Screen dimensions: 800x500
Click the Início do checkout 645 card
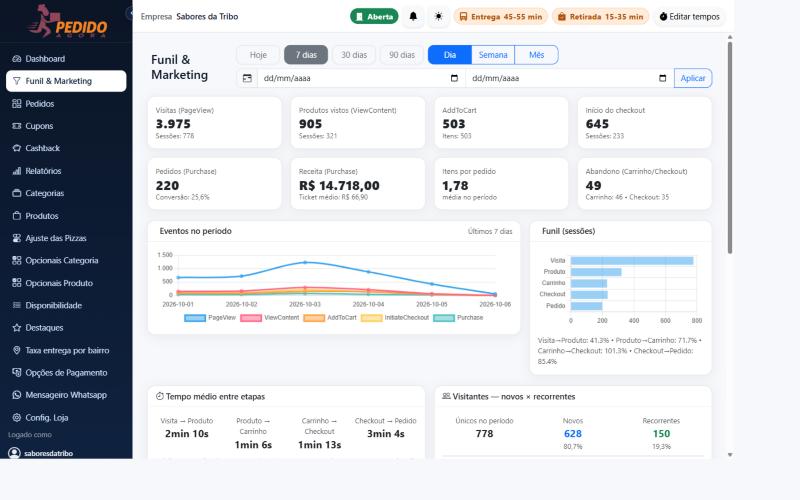pyautogui.click(x=644, y=122)
